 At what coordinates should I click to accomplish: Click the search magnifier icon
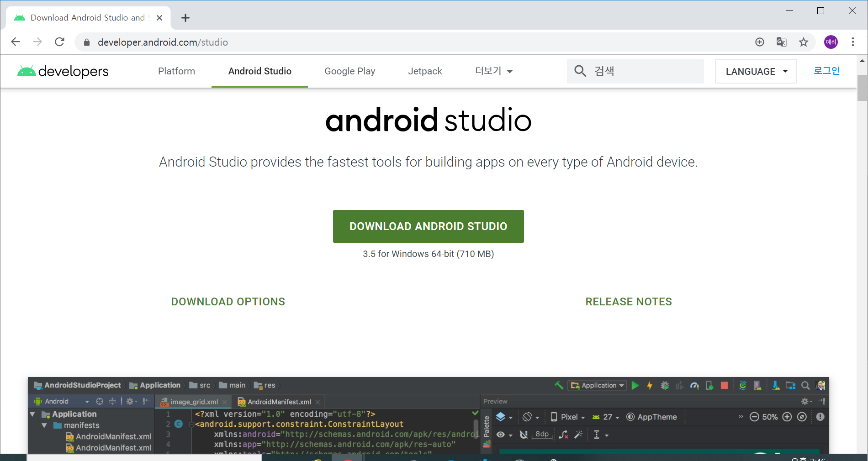[x=580, y=71]
